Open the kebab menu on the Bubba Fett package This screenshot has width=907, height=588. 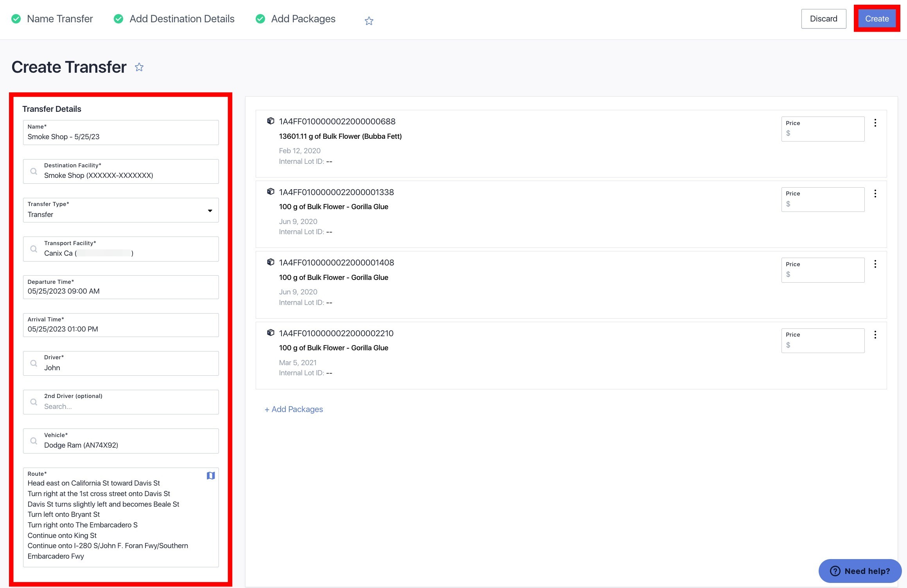(x=875, y=122)
